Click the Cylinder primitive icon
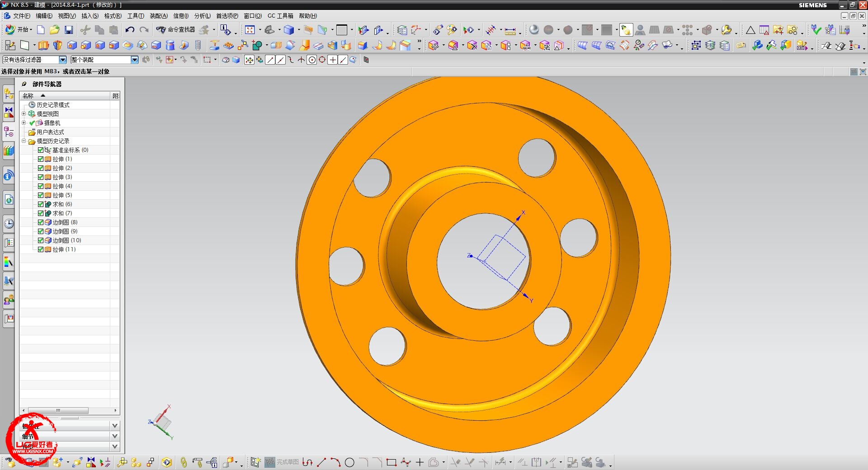 pos(170,45)
